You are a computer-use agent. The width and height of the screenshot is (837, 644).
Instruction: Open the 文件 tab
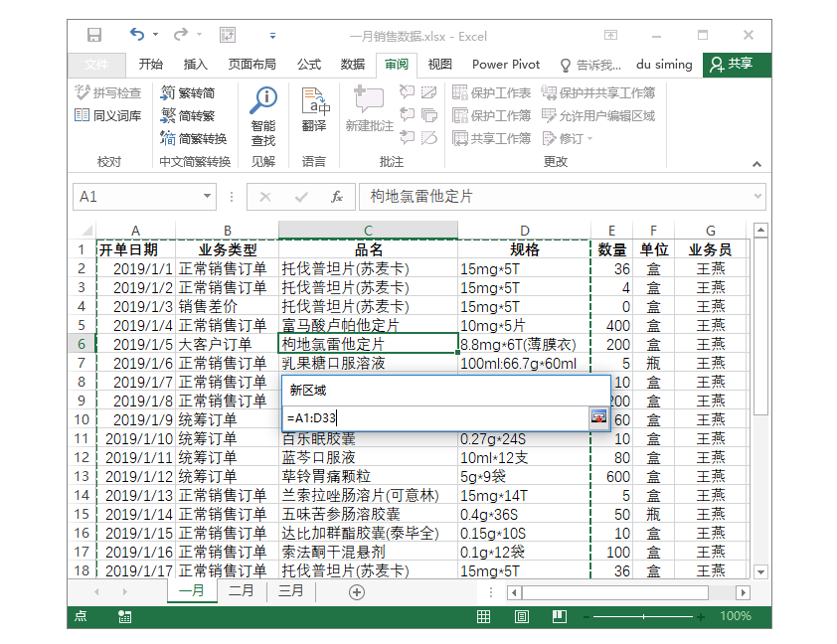(96, 65)
